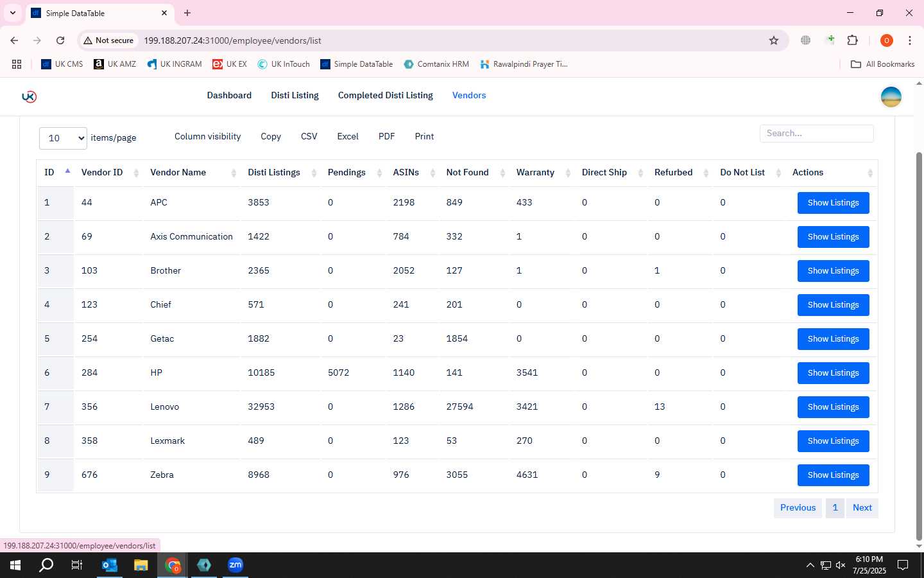Open the Disti Listing nav tab

pos(295,96)
